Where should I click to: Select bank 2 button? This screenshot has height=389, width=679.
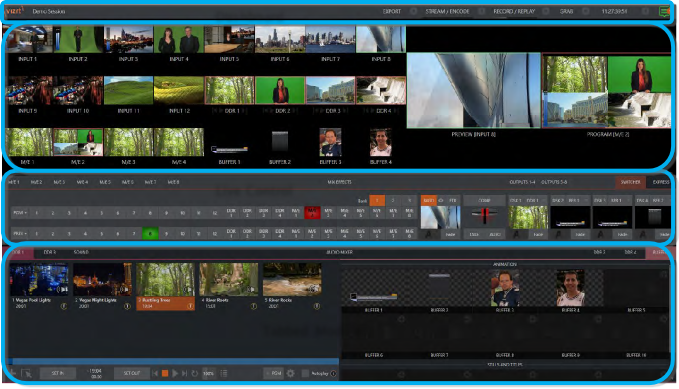[393, 201]
